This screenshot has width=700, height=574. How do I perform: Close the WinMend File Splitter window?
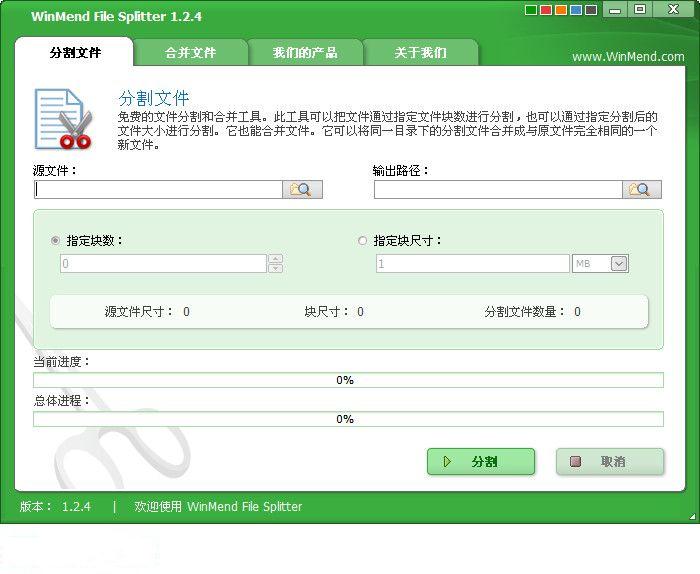673,9
